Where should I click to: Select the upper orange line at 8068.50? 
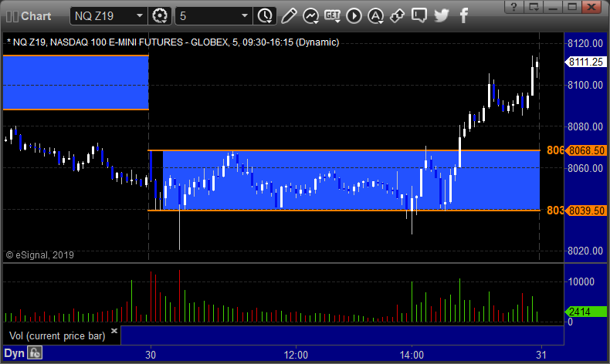click(344, 150)
